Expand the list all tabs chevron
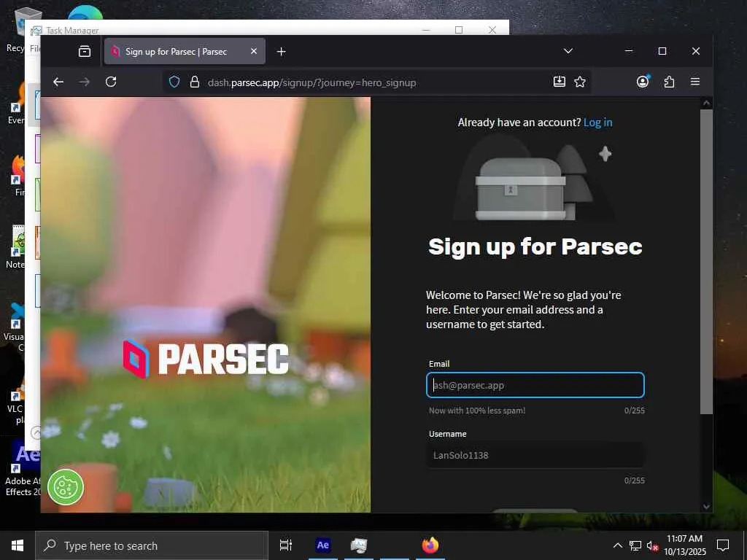Image resolution: width=747 pixels, height=560 pixels. [x=568, y=51]
